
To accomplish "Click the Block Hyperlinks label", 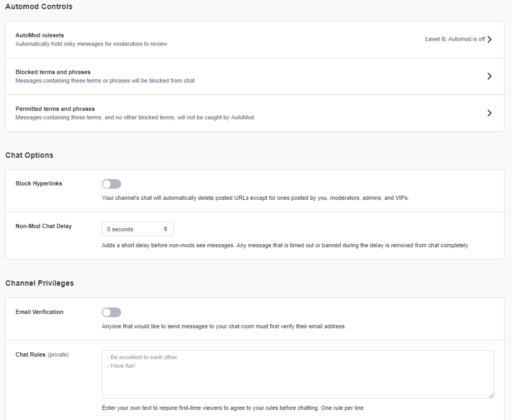I will (38, 184).
